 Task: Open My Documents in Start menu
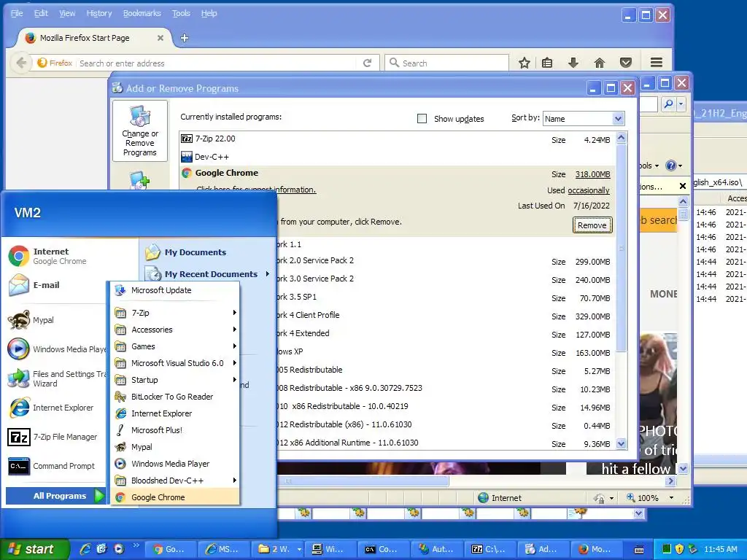click(x=186, y=252)
